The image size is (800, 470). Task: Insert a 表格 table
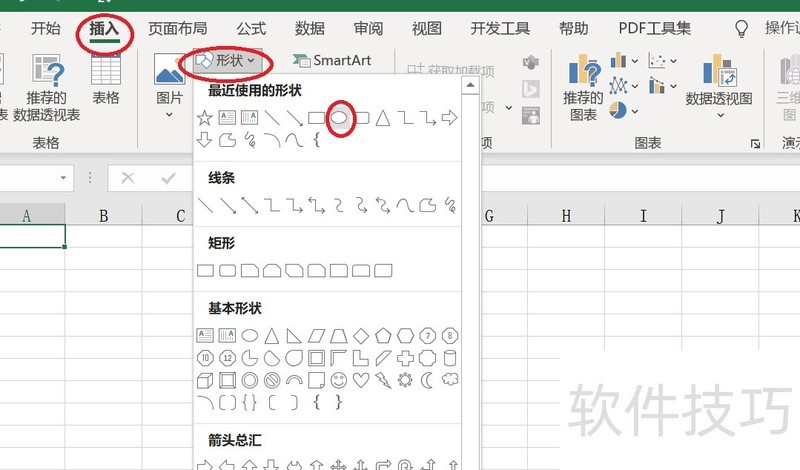(x=106, y=79)
